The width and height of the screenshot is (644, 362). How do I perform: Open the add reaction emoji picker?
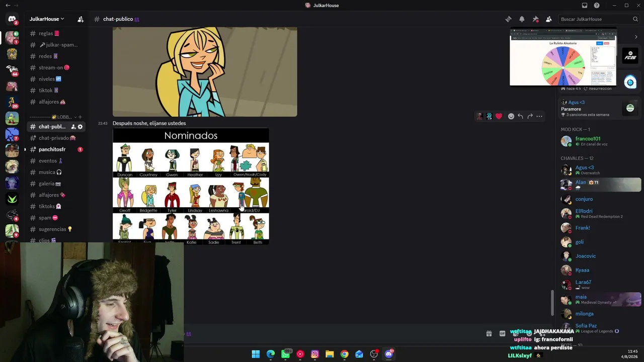pyautogui.click(x=511, y=116)
